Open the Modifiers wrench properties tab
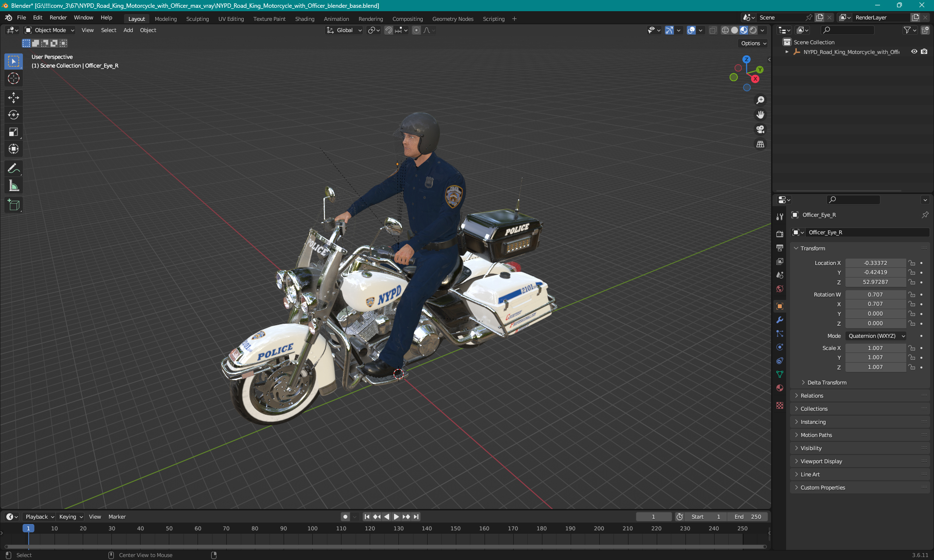 click(x=780, y=320)
